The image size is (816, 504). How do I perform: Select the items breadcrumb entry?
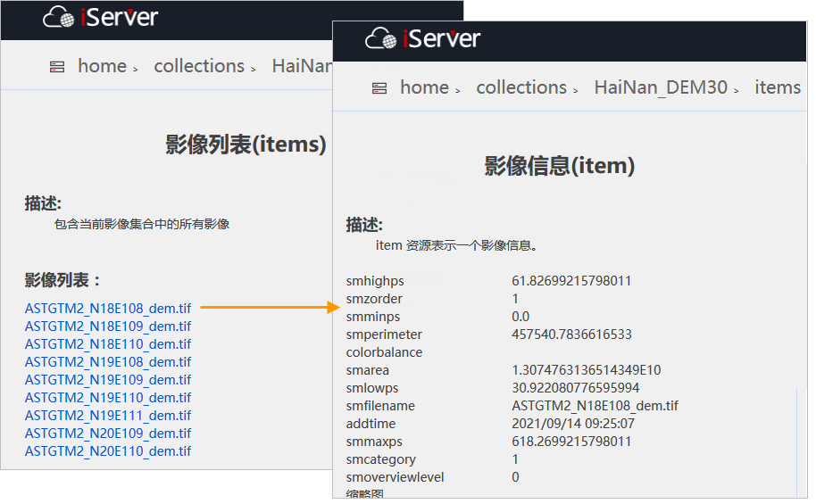[777, 87]
